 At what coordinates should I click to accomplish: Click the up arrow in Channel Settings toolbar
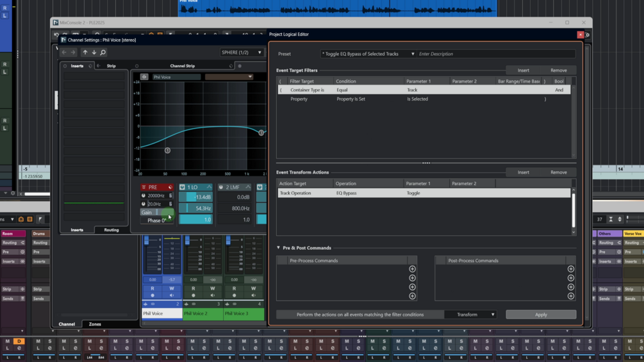pos(85,53)
